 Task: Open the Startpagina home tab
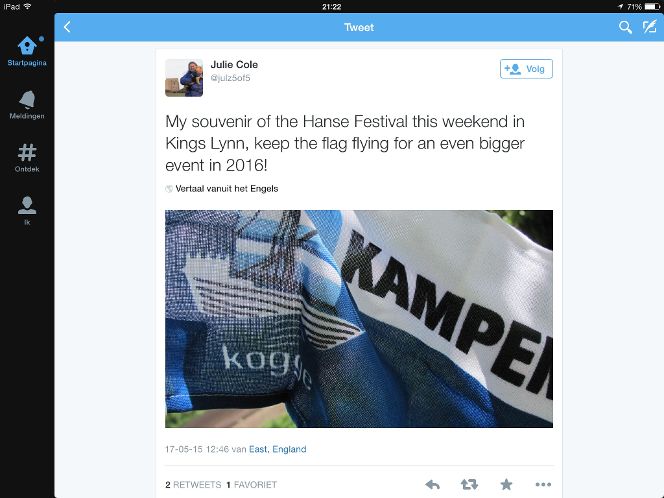27,52
